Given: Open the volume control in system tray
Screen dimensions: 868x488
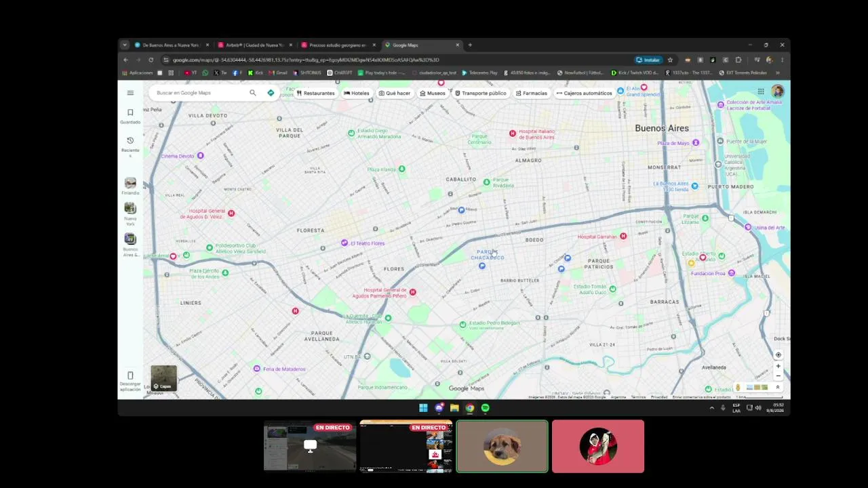Looking at the screenshot, I should (x=758, y=408).
